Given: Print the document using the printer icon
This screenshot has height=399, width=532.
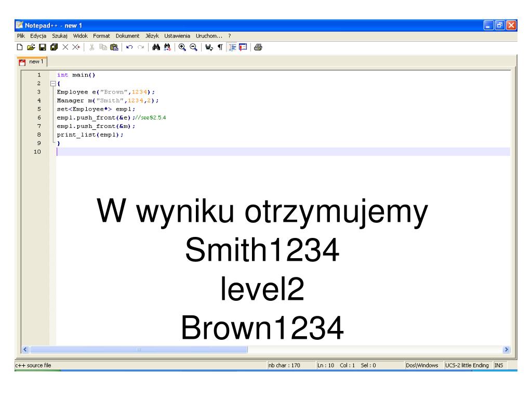Looking at the screenshot, I should pyautogui.click(x=258, y=47).
